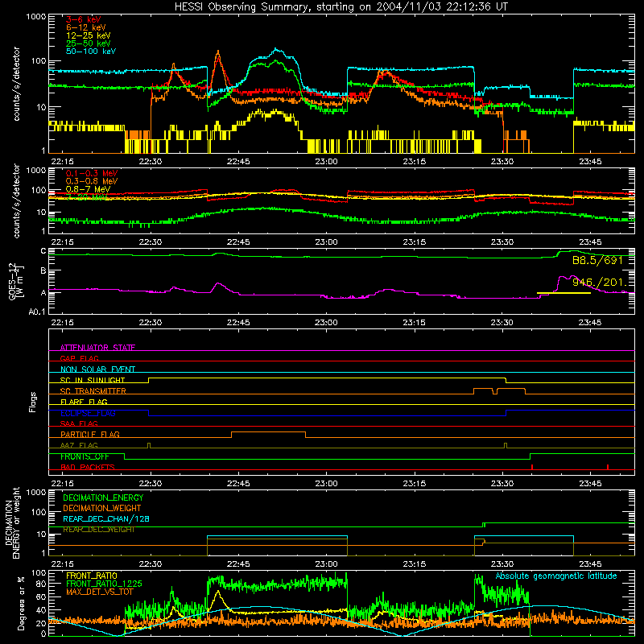Click the counts/s/detector label of top panel
Viewport: 644px width, 644px height.
[x=16, y=84]
